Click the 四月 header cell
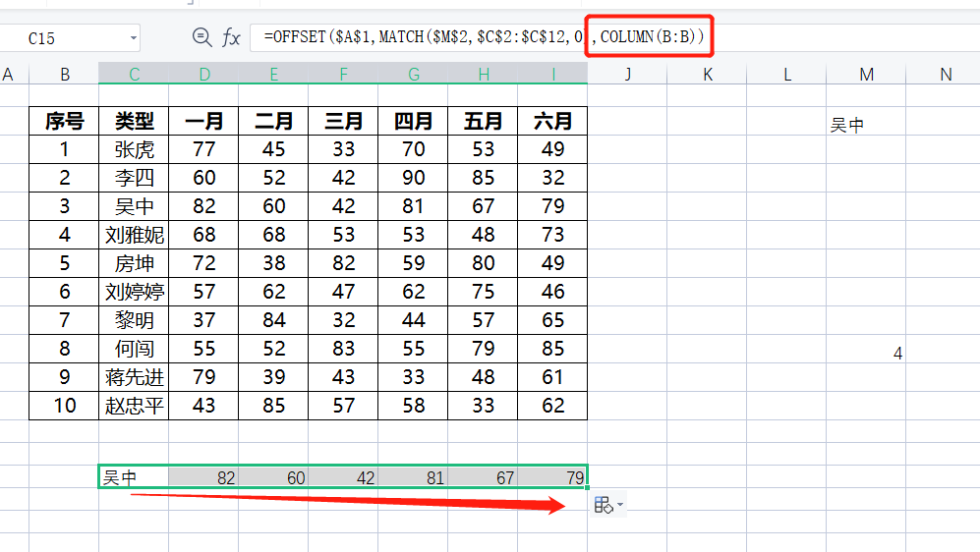Screen dimensions: 980x552 coord(413,121)
